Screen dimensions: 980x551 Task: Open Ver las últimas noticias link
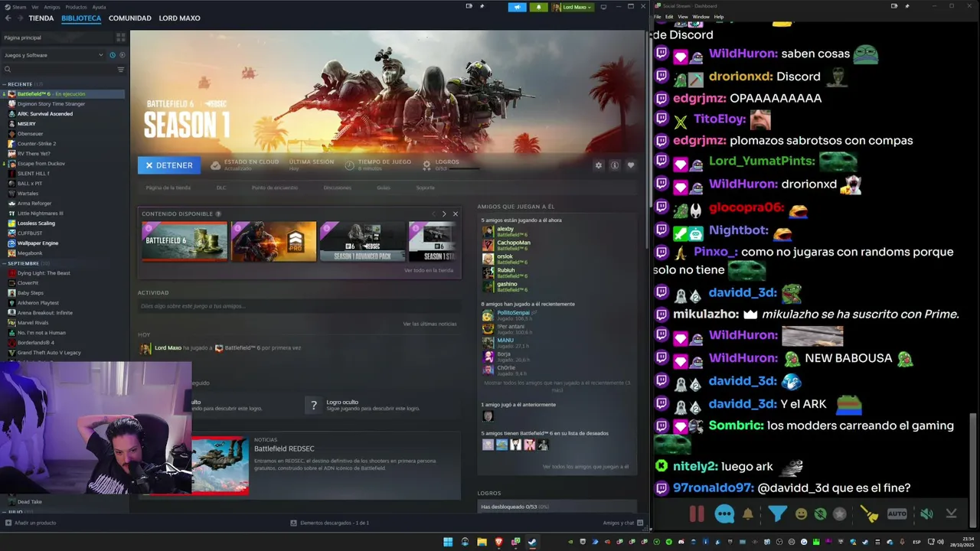430,324
